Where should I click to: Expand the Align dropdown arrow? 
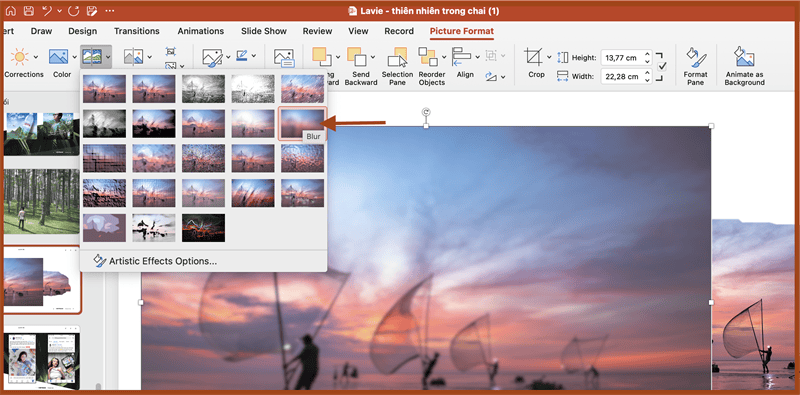tap(478, 57)
